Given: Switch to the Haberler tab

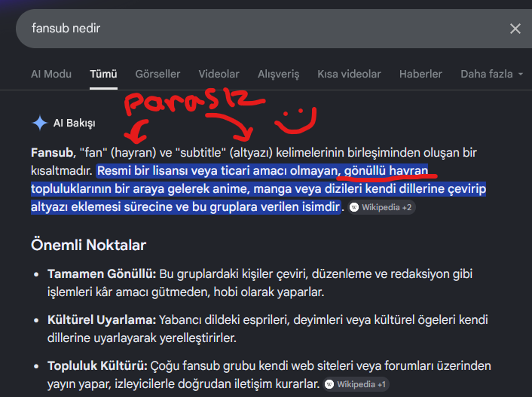Looking at the screenshot, I should [x=420, y=74].
